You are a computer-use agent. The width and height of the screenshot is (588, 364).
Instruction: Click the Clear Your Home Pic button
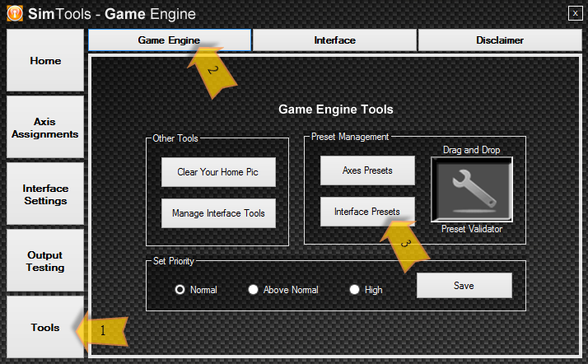point(218,172)
